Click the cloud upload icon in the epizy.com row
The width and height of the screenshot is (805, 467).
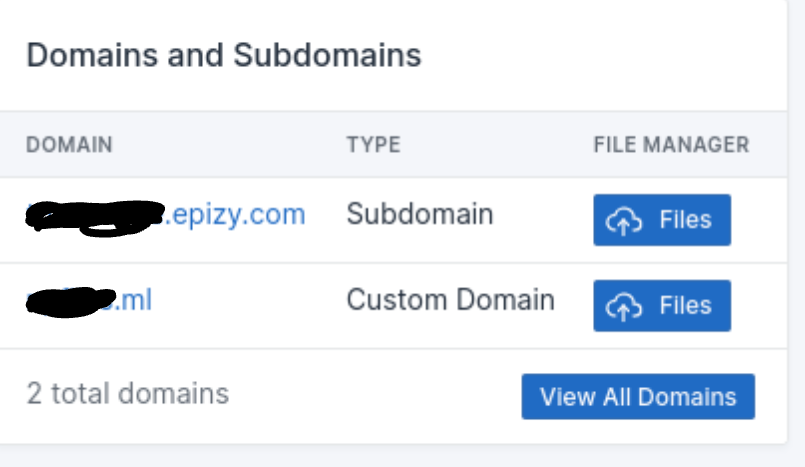tap(624, 221)
